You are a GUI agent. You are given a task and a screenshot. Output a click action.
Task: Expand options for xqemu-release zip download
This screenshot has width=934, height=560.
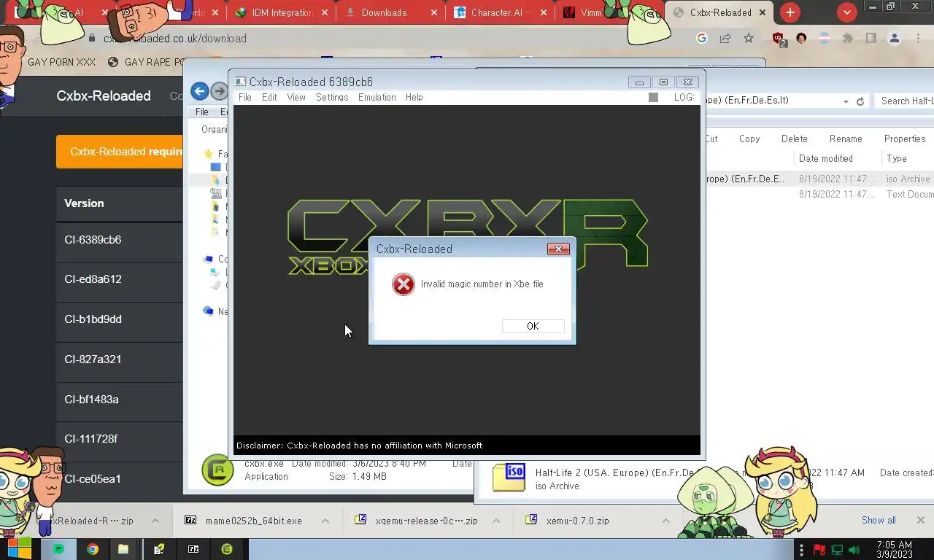pos(496,521)
